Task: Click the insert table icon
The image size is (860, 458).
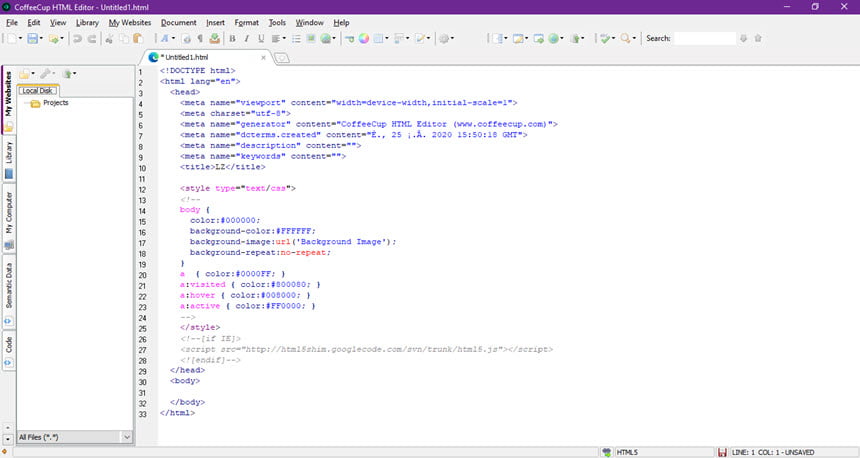Action: [378, 38]
